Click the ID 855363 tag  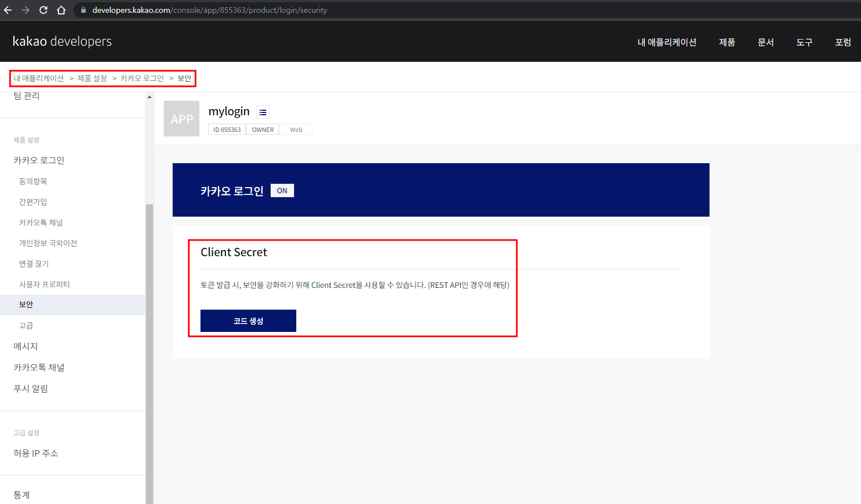[227, 130]
